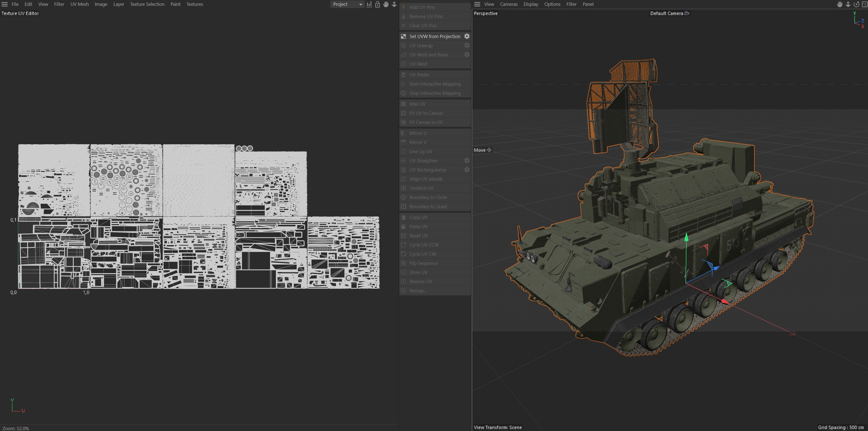Click the UV editor histogram bars icon

coord(369,4)
